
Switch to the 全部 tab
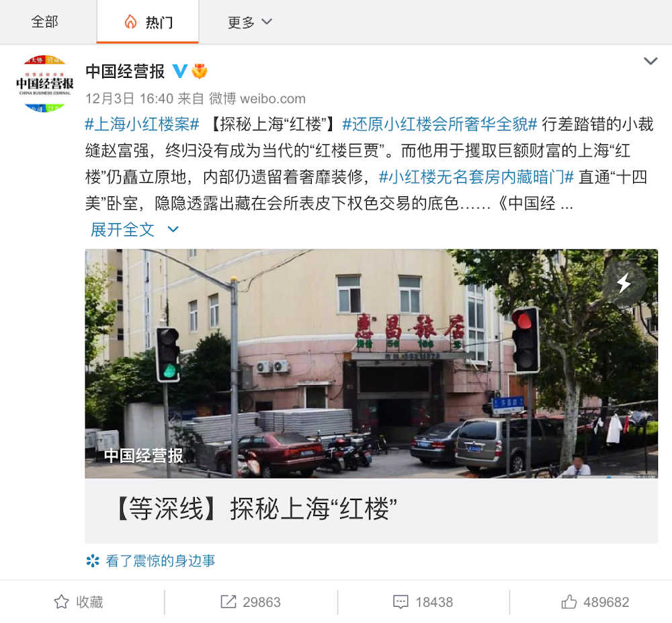(44, 22)
